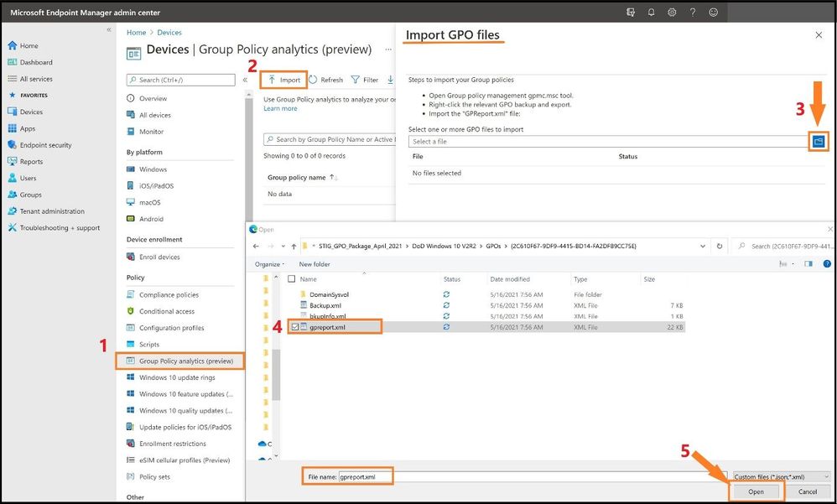
Task: Open Group Policy analytics (preview) menu item
Action: (179, 361)
